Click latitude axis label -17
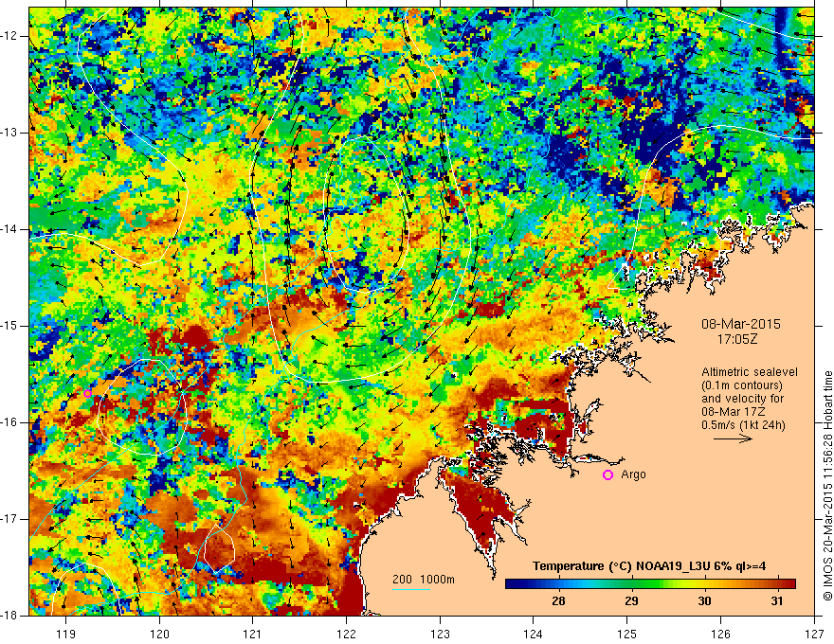Image resolution: width=834 pixels, height=644 pixels. (x=9, y=519)
